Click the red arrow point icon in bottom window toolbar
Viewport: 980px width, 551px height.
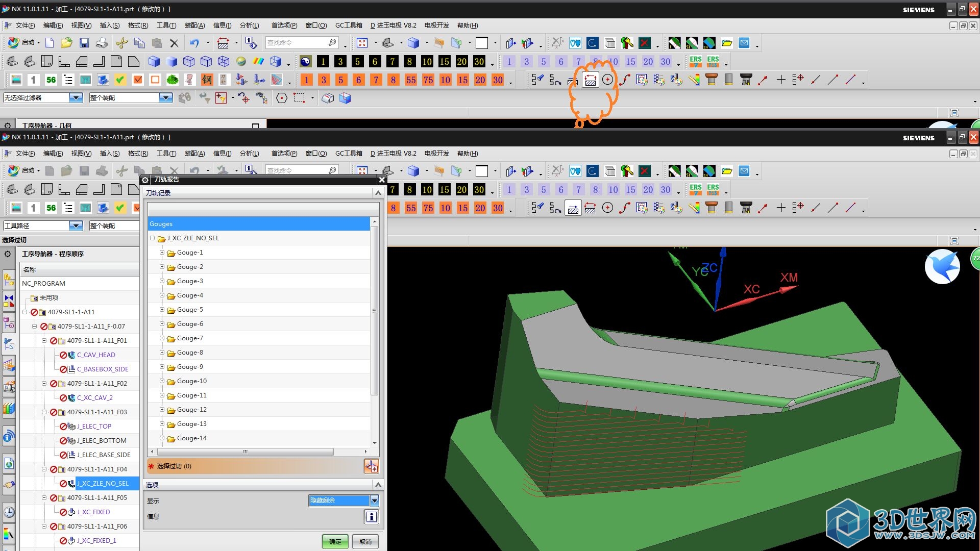[x=763, y=208]
